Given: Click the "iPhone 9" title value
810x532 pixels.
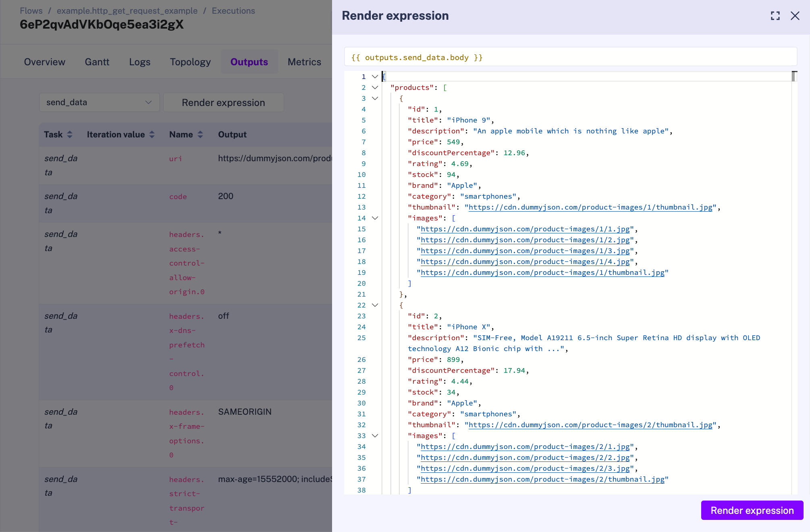Looking at the screenshot, I should [x=469, y=120].
